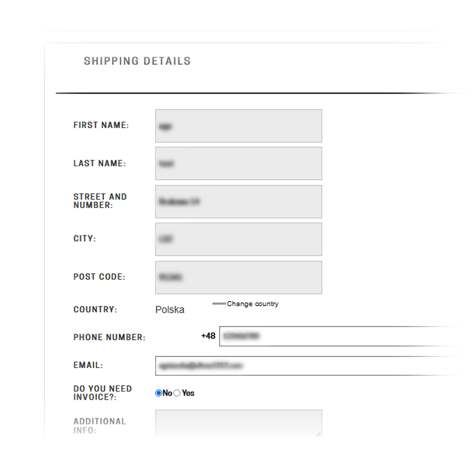This screenshot has width=476, height=476.
Task: Select the Street and Number field
Action: (x=238, y=201)
